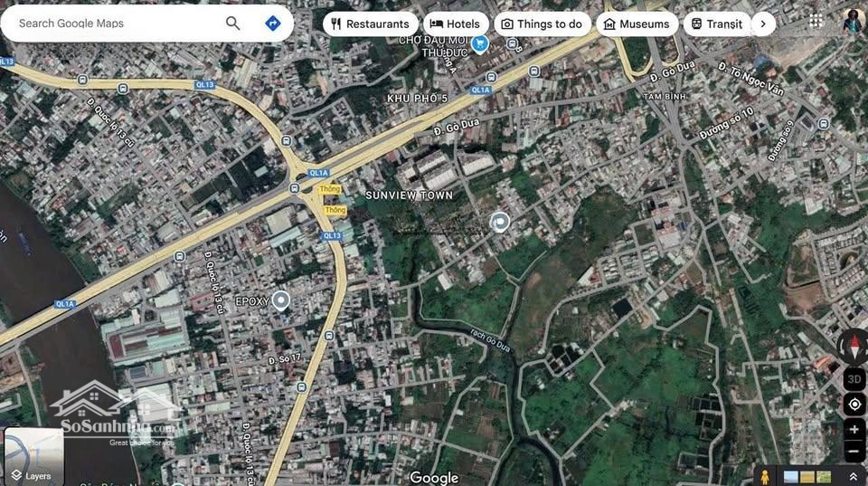
Task: Select the Chợ Đầu Mối Thủ Đức shopping marker
Action: [x=480, y=43]
